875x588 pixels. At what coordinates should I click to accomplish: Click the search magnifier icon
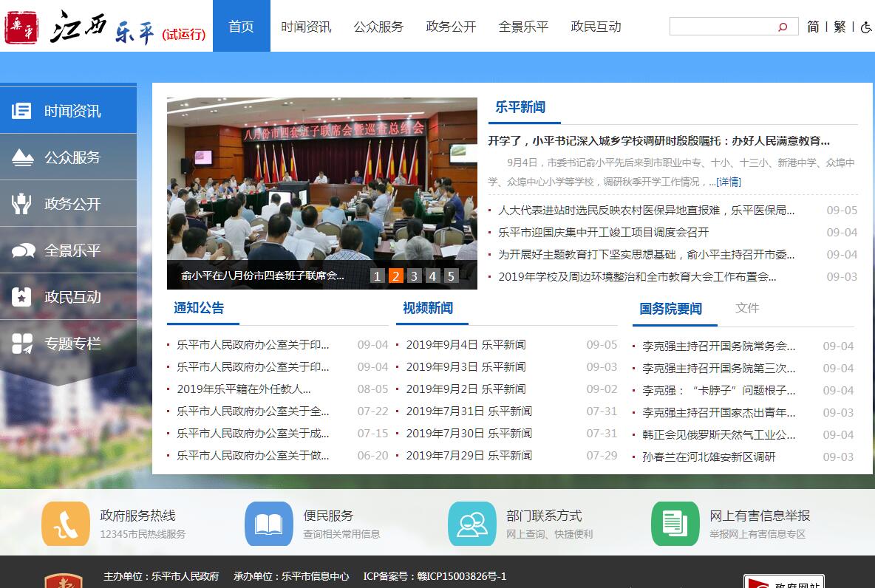[x=783, y=27]
